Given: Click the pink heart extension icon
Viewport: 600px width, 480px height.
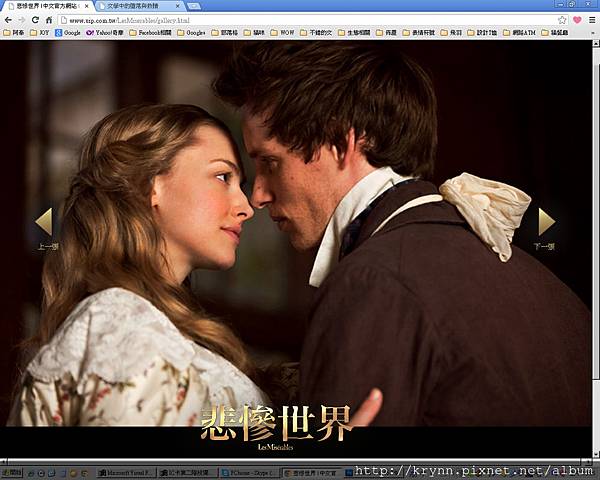Looking at the screenshot, I should (577, 20).
